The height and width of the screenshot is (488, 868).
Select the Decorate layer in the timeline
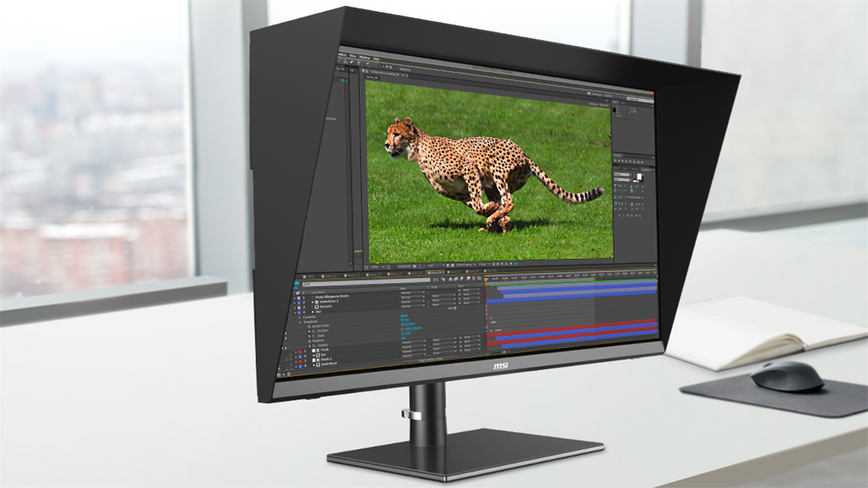click(x=325, y=306)
